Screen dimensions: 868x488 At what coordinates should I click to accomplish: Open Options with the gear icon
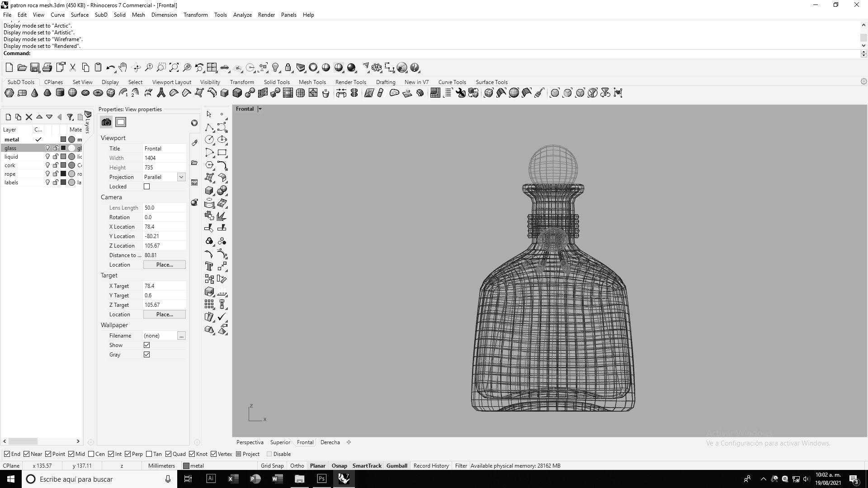coord(376,68)
